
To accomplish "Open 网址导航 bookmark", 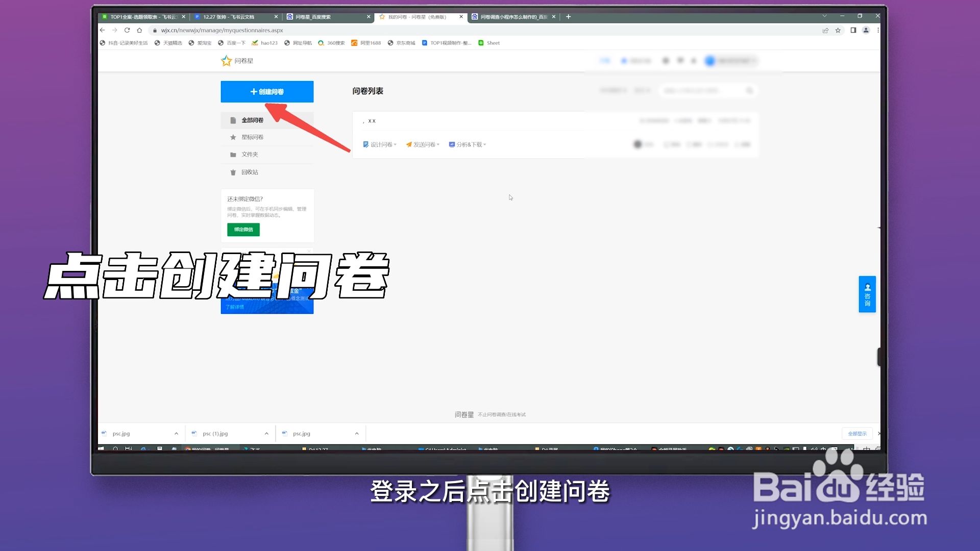I will coord(298,43).
